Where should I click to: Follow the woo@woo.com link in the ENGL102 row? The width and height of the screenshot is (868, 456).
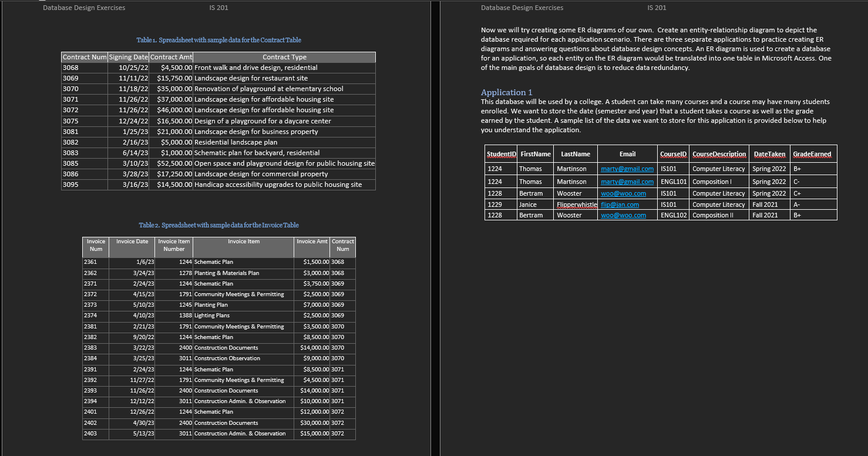coord(623,215)
